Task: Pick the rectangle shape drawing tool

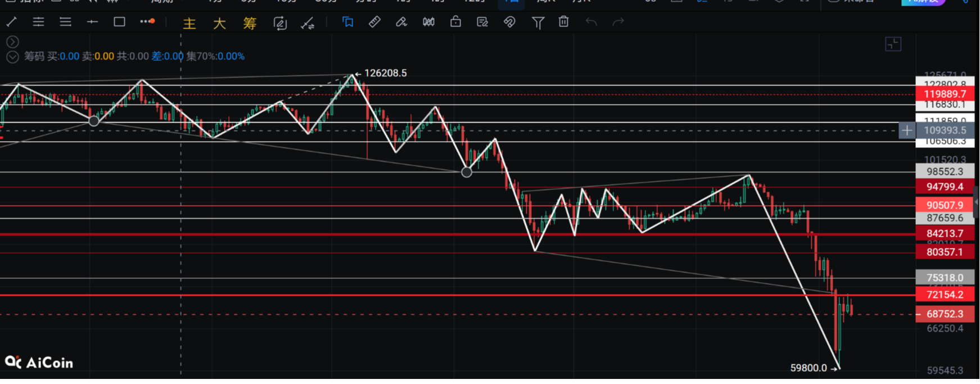Action: point(119,22)
